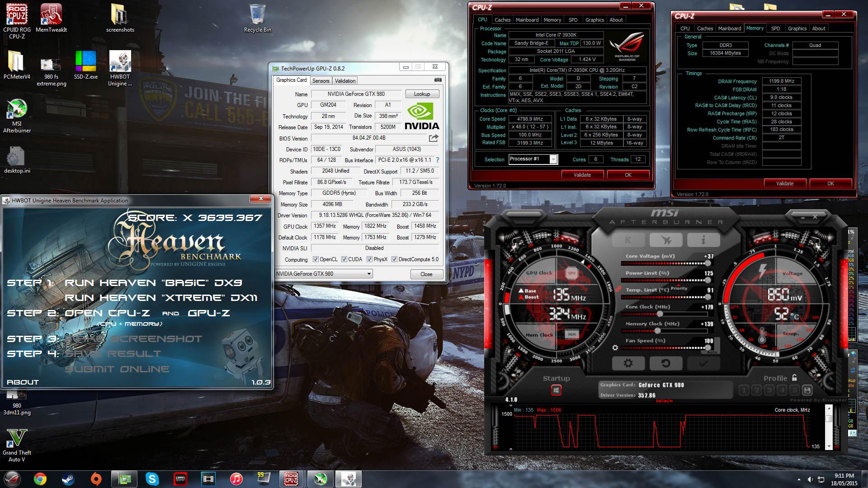Open the MSI Afterburner desktop shortcut
The height and width of the screenshot is (488, 868).
(x=17, y=116)
